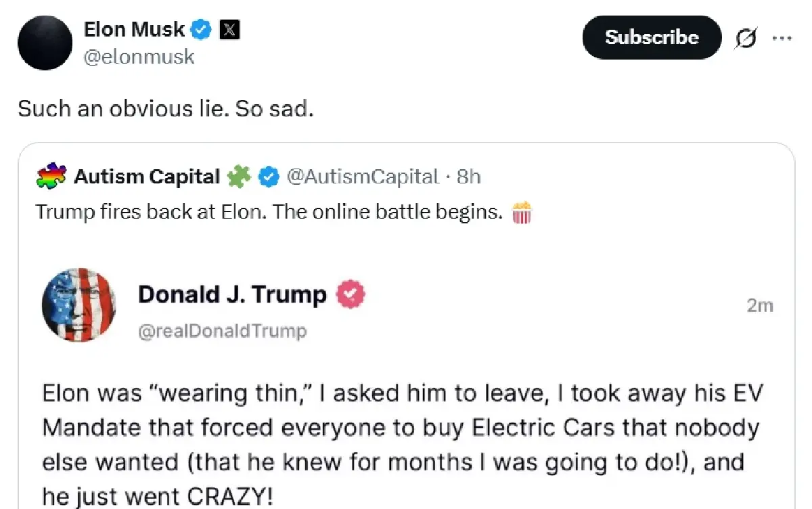Click the @realDonaldTrump handle
Screen dimensions: 812x509
click(222, 331)
